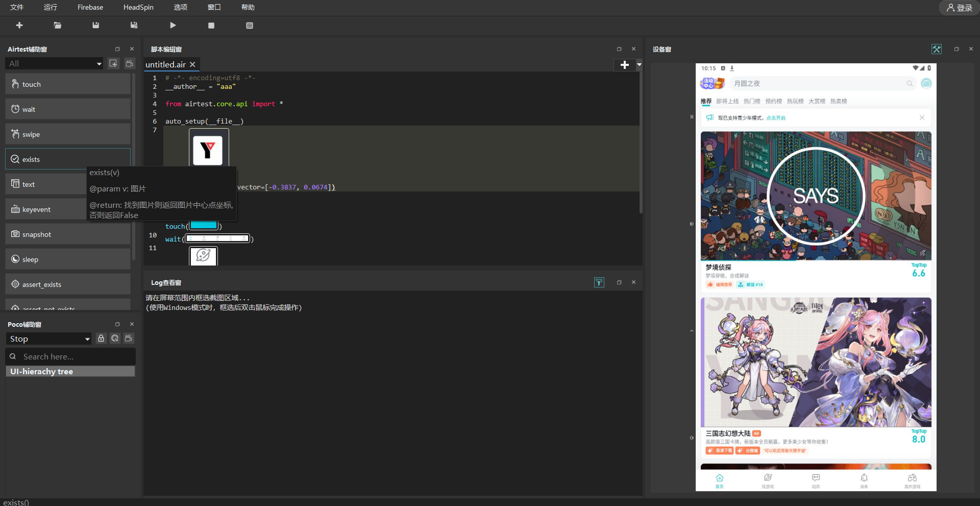Select the exists command button
980x506 pixels.
coord(68,159)
